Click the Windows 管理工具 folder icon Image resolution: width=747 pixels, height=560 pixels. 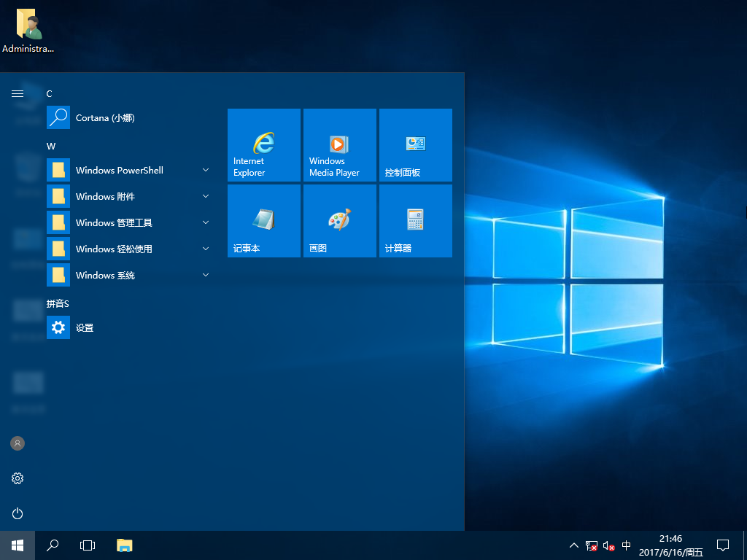click(x=58, y=222)
